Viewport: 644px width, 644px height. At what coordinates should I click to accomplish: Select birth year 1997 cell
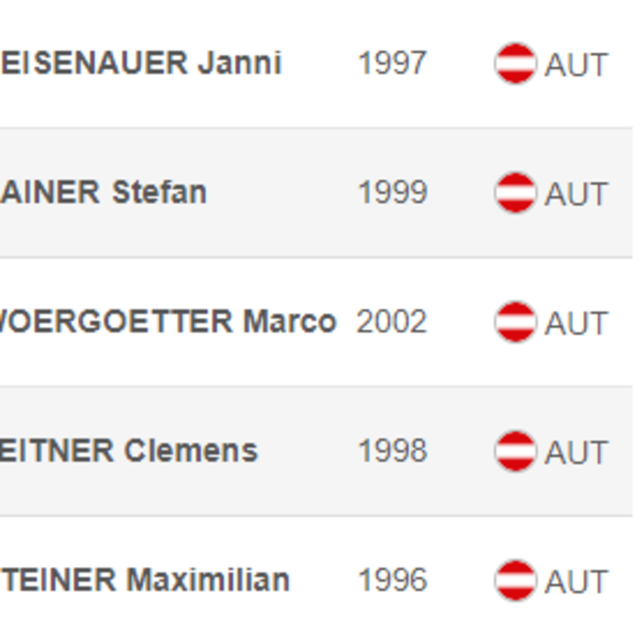pyautogui.click(x=392, y=63)
